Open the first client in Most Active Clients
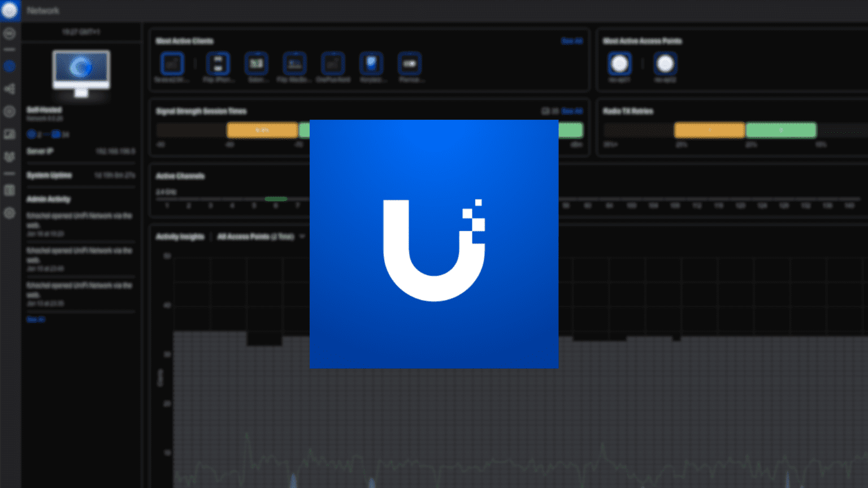The height and width of the screenshot is (488, 868). [172, 64]
